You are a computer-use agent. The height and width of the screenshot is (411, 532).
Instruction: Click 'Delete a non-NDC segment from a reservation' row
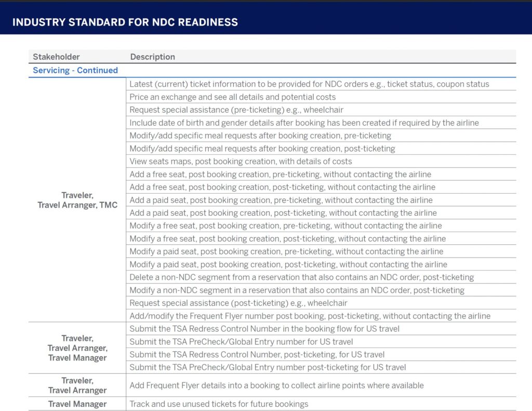[x=321, y=277]
